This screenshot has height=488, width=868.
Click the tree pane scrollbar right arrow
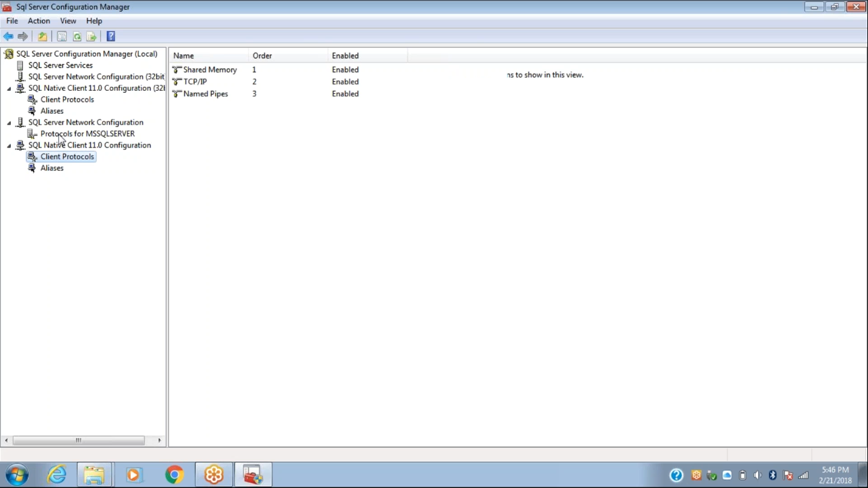click(159, 440)
